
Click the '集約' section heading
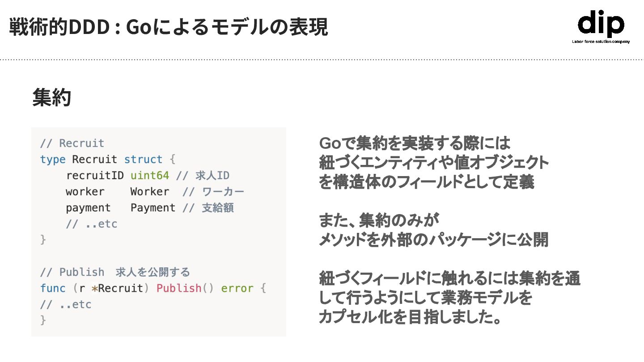click(52, 97)
